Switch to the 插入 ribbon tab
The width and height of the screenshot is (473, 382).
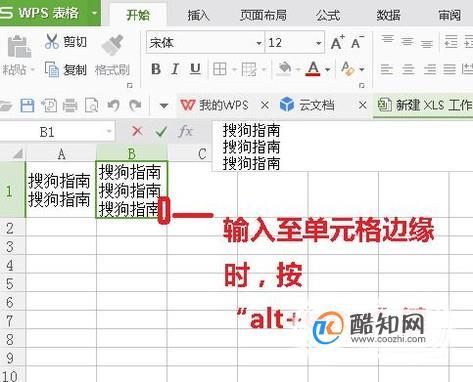[x=198, y=15]
